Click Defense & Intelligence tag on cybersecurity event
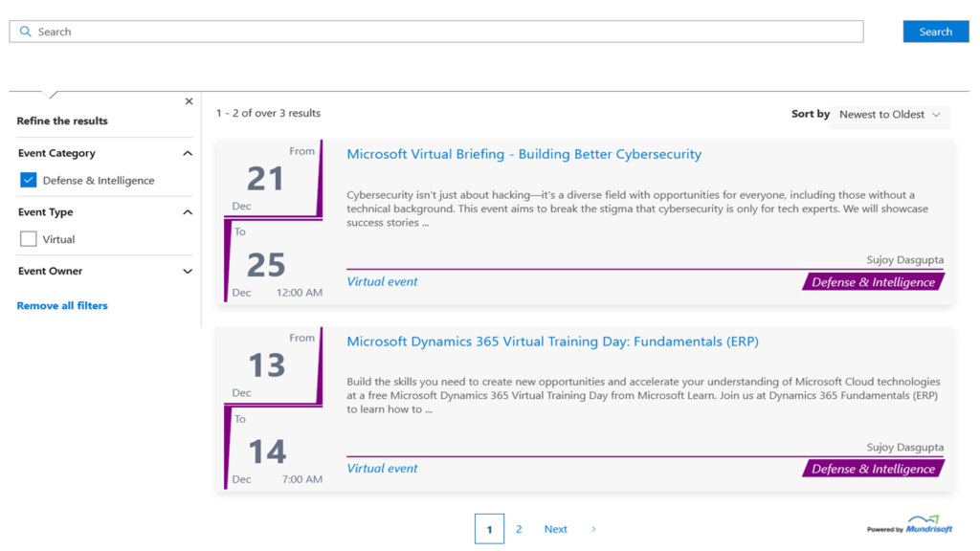The height and width of the screenshot is (551, 980). [x=873, y=282]
